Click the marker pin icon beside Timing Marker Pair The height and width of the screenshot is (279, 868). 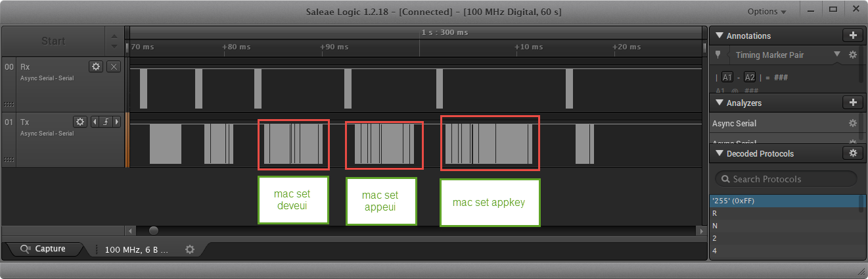click(x=718, y=55)
